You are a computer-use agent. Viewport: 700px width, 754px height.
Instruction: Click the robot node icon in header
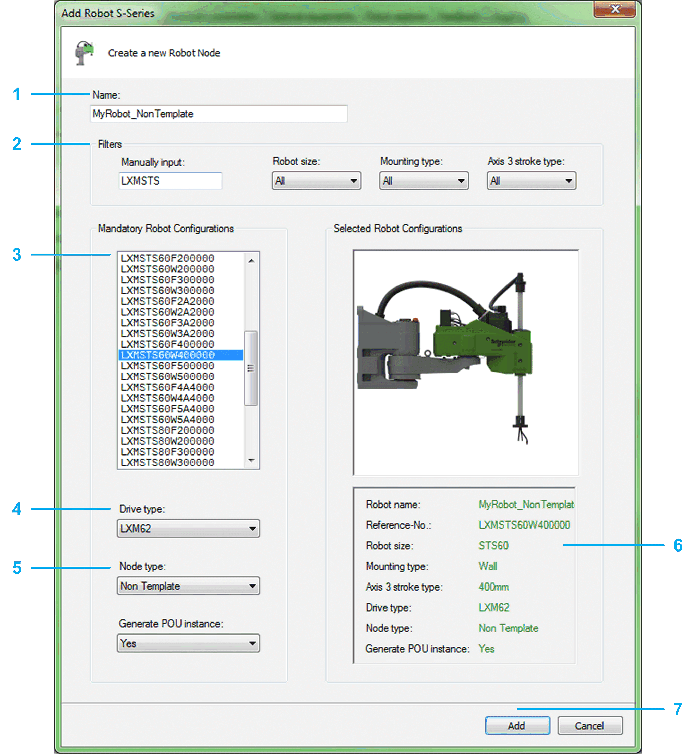coord(85,53)
